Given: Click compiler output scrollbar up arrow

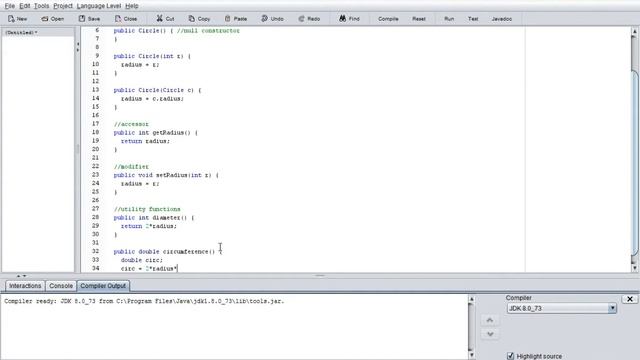Looking at the screenshot, I should (471, 299).
